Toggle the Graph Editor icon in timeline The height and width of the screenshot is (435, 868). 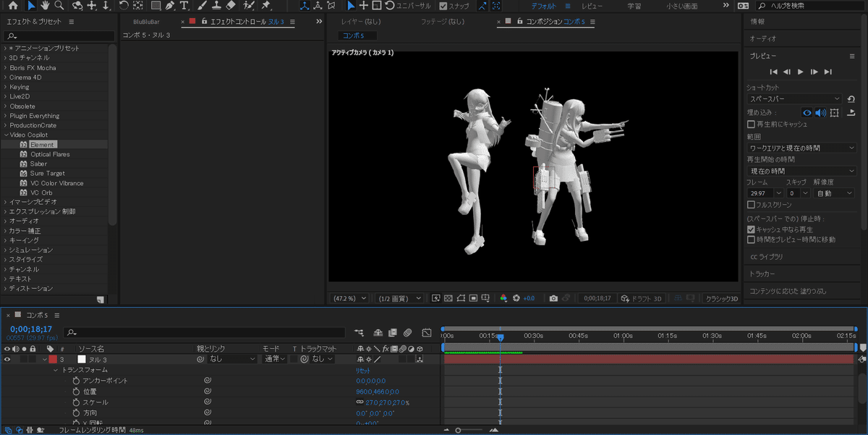[427, 332]
